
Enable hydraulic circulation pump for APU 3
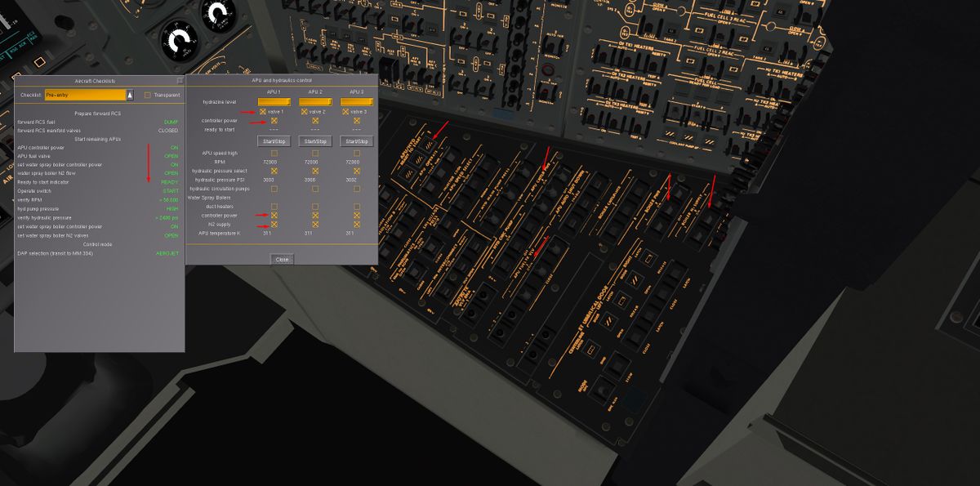point(356,189)
